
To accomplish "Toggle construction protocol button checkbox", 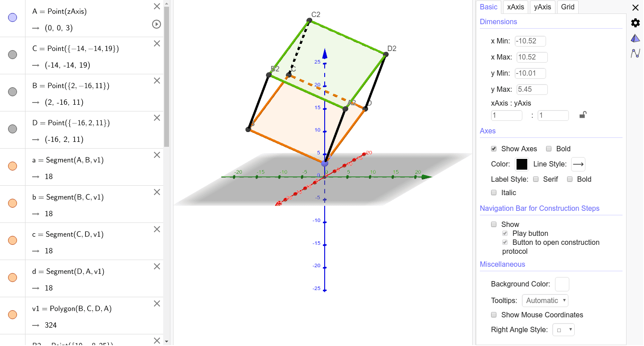I will 505,242.
